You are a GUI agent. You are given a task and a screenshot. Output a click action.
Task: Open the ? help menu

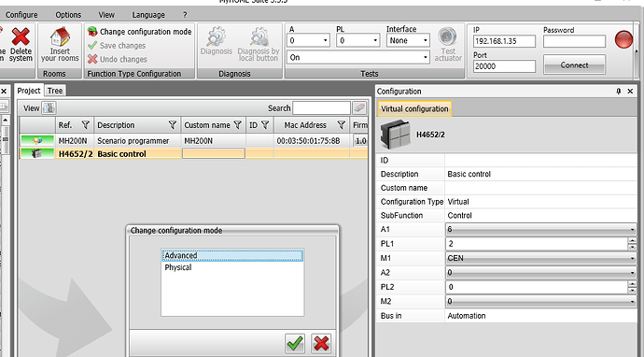pos(185,15)
